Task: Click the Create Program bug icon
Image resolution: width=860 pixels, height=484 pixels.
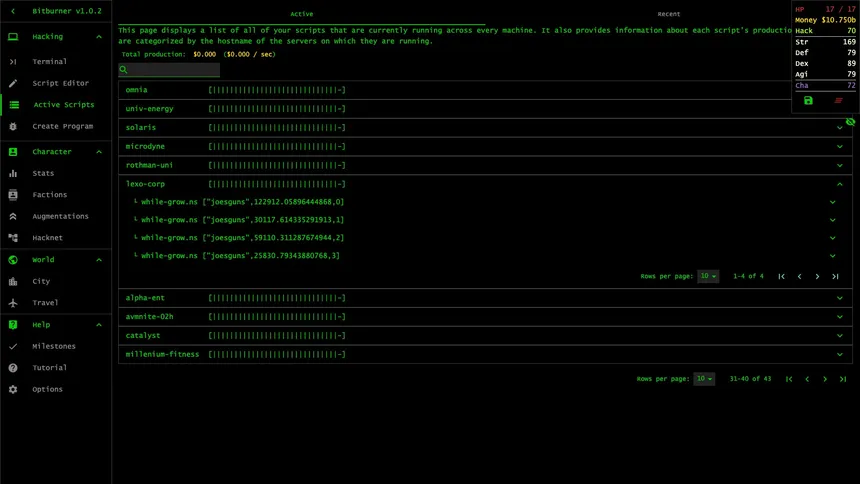Action: tap(13, 126)
